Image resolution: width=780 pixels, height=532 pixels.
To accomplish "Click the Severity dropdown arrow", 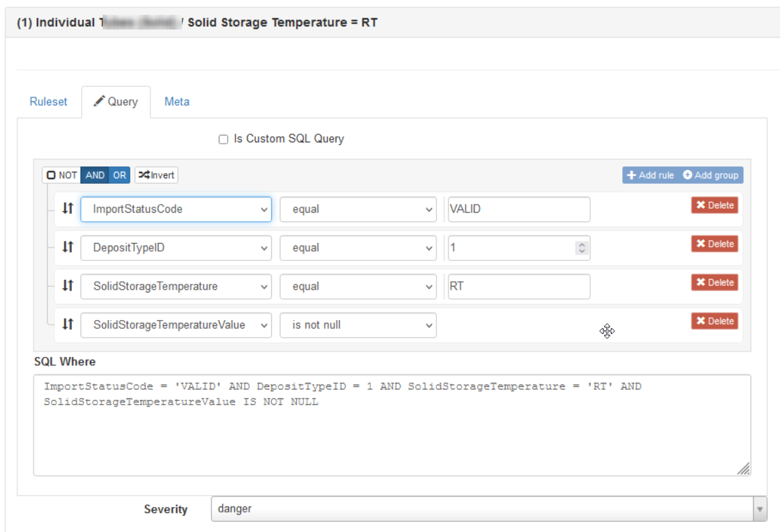I will [760, 509].
